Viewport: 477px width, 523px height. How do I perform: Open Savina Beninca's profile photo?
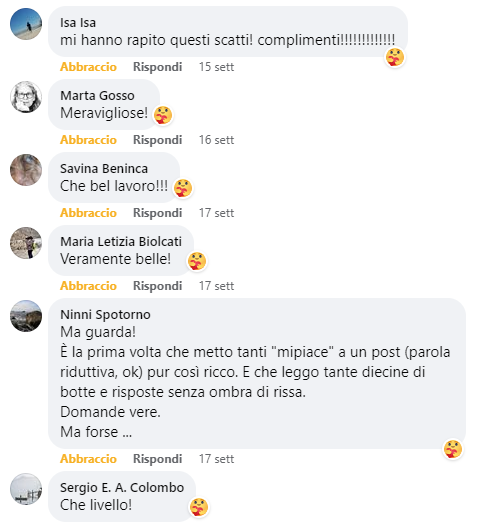pos(26,170)
